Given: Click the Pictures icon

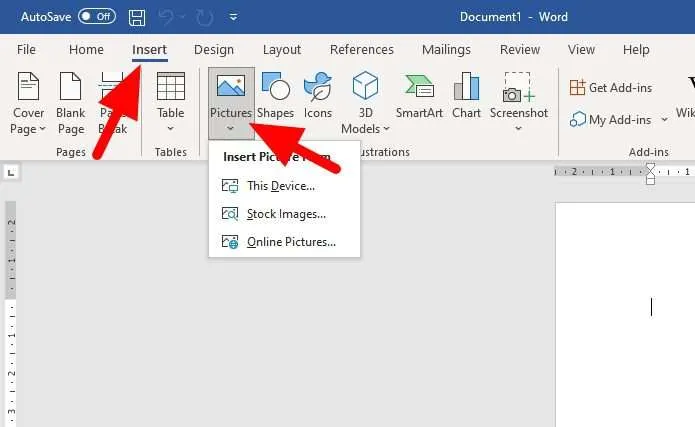Looking at the screenshot, I should (x=231, y=86).
